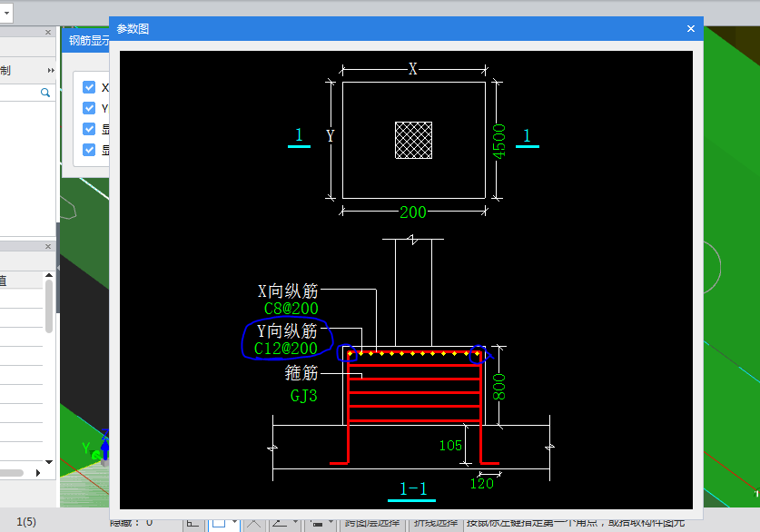Close the 参数图 dialog
The width and height of the screenshot is (760, 532).
pyautogui.click(x=691, y=28)
